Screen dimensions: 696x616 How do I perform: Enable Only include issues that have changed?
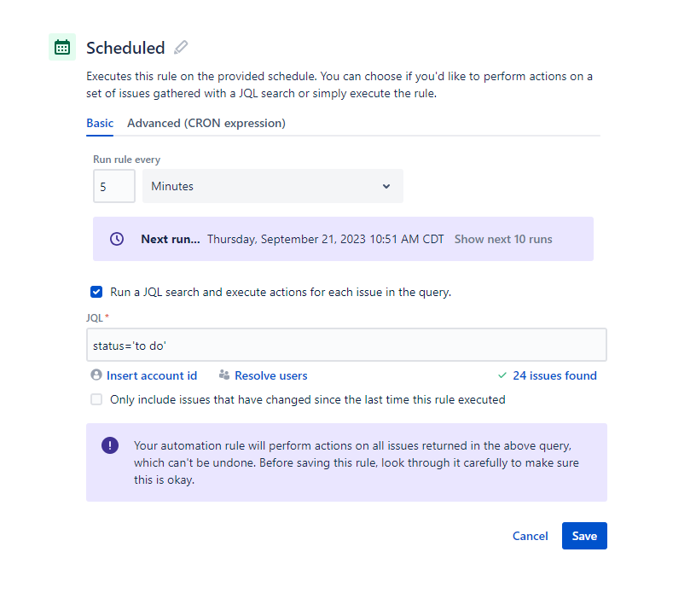point(96,399)
